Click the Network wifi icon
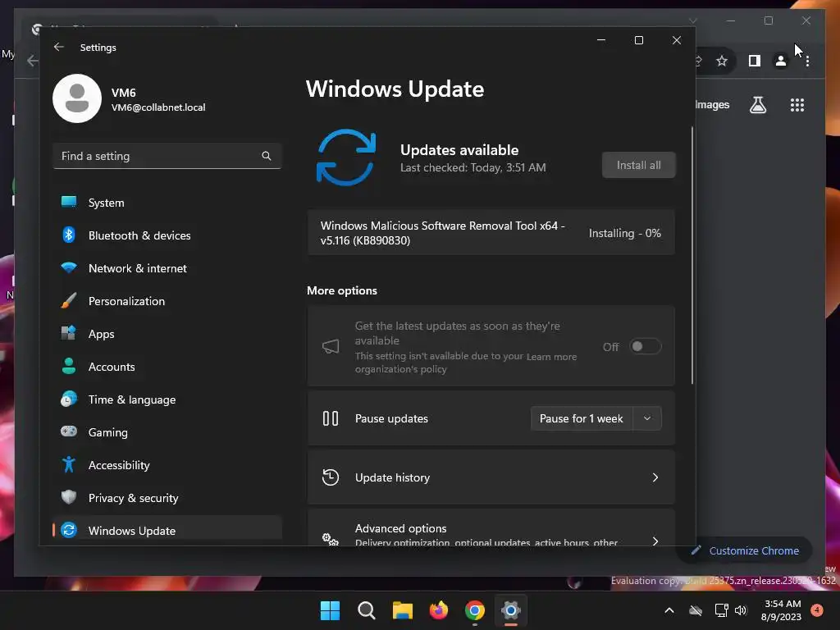 (69, 267)
